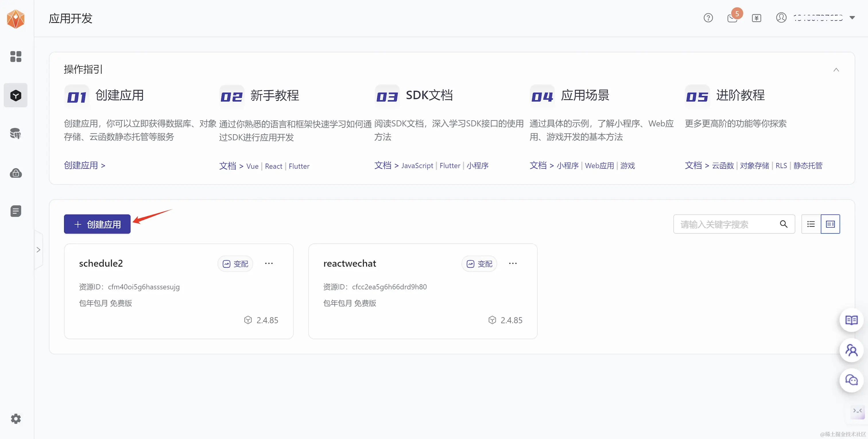Switch to card view layout

pyautogui.click(x=830, y=224)
